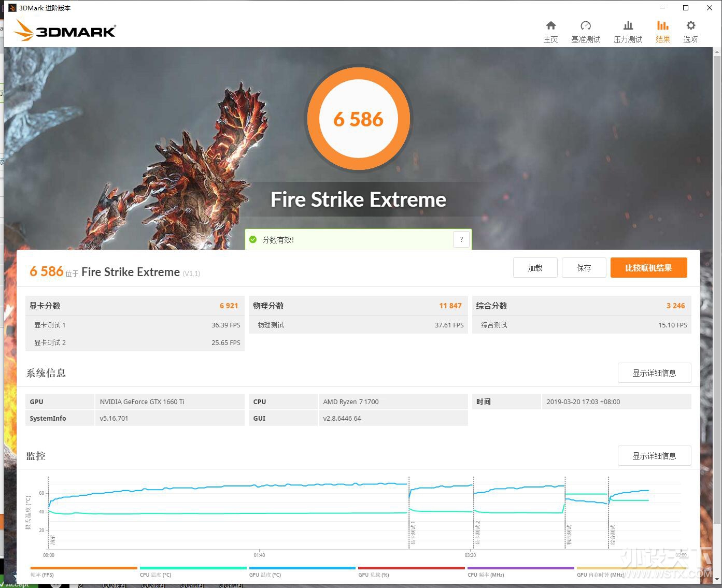722x588 pixels.
Task: Click the 6 586 位于 Fire Strike Extreme heading
Action: [115, 272]
